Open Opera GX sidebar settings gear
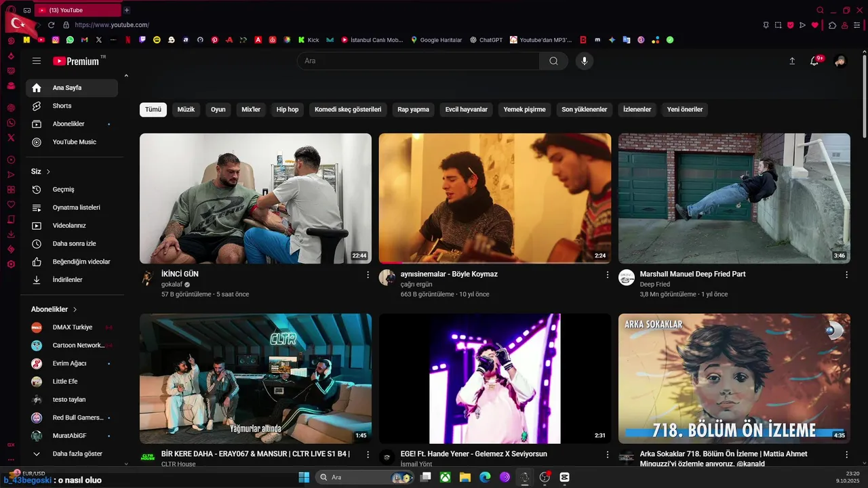868x488 pixels. click(x=11, y=264)
